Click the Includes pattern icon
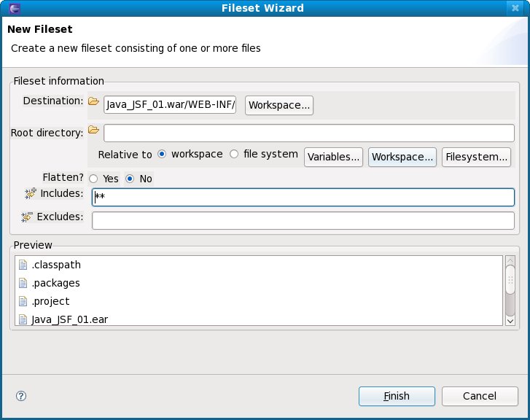 pyautogui.click(x=30, y=193)
